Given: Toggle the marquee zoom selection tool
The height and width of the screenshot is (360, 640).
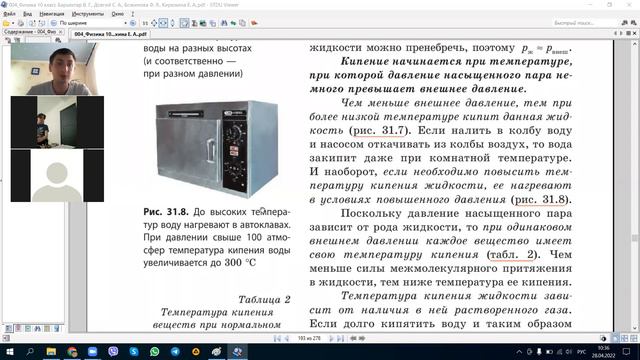Looking at the screenshot, I should click(x=184, y=23).
